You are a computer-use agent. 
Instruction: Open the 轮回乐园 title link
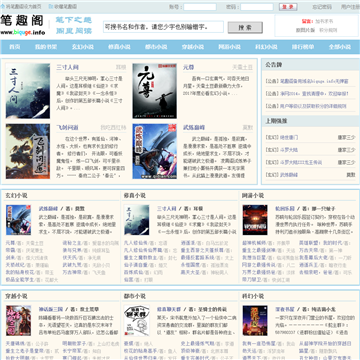coord(285,209)
